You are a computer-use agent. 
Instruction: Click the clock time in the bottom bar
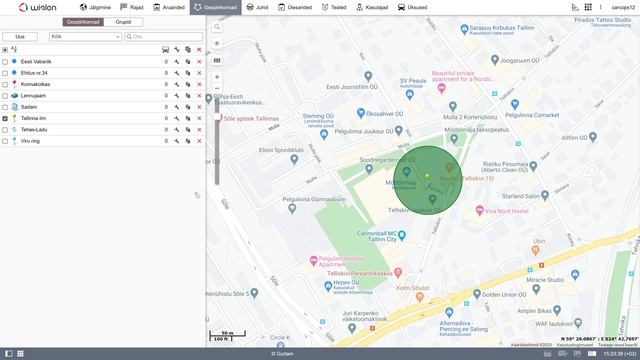[x=620, y=354]
